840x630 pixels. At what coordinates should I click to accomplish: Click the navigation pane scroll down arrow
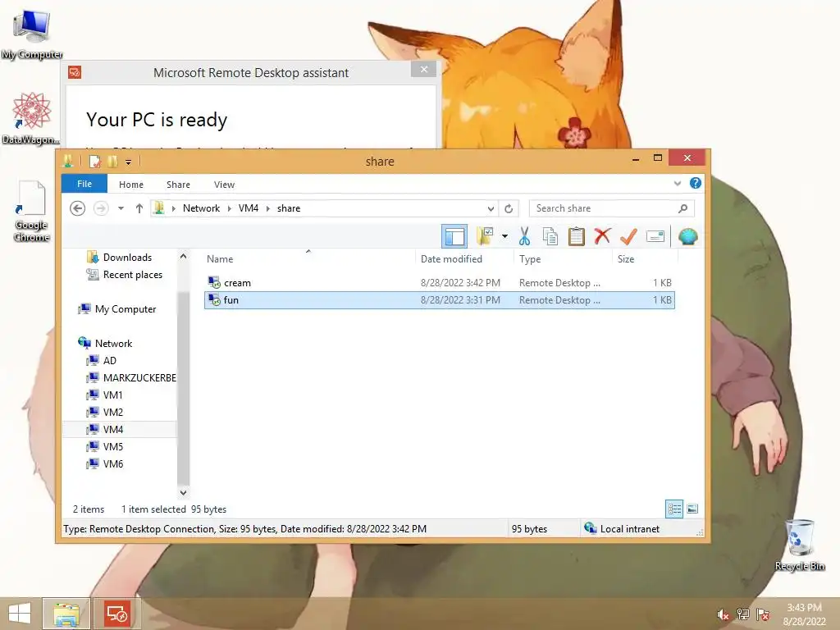pyautogui.click(x=183, y=492)
